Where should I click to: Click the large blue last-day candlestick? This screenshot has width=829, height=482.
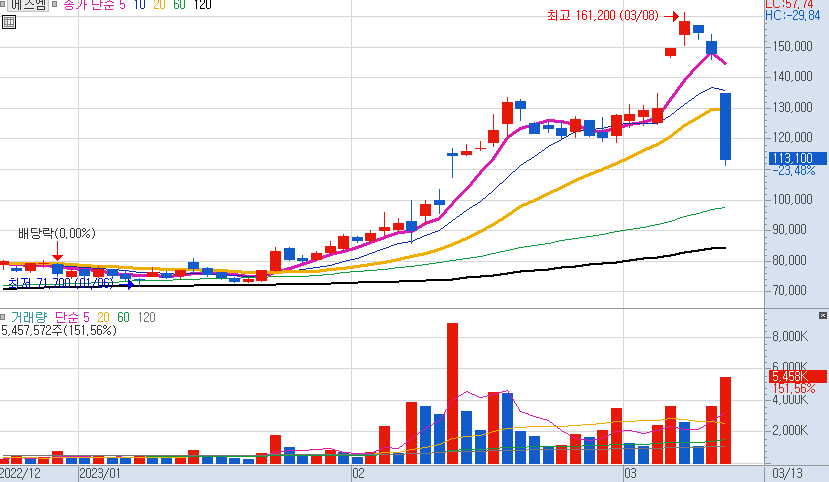[x=725, y=127]
